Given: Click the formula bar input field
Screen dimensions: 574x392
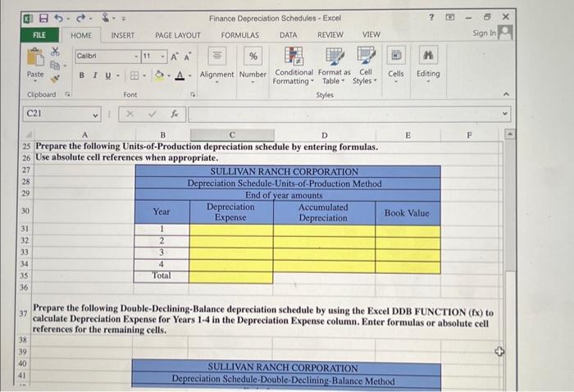Looking at the screenshot, I should 344,114.
